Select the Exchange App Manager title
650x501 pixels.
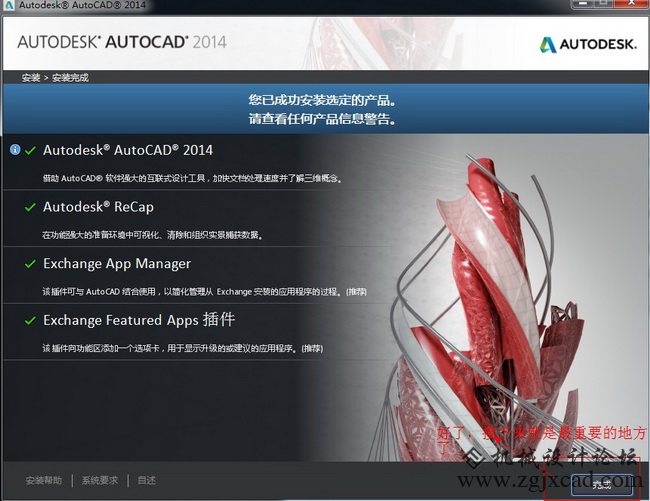tap(117, 264)
